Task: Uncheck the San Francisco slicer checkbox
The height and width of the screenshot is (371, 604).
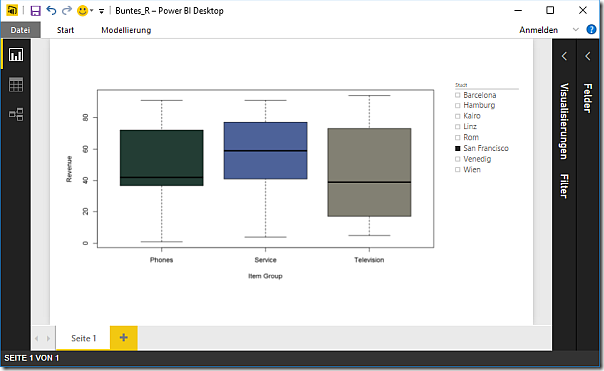Action: point(458,148)
